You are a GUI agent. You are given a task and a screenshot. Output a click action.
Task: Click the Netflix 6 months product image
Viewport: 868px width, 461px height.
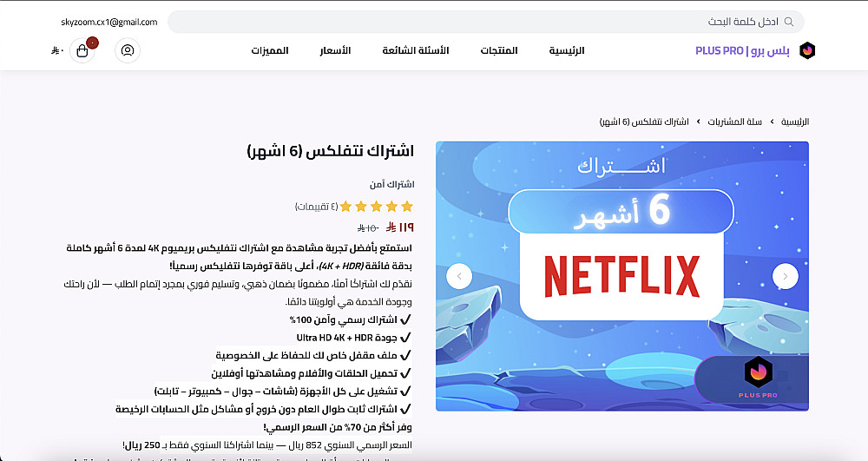622,276
